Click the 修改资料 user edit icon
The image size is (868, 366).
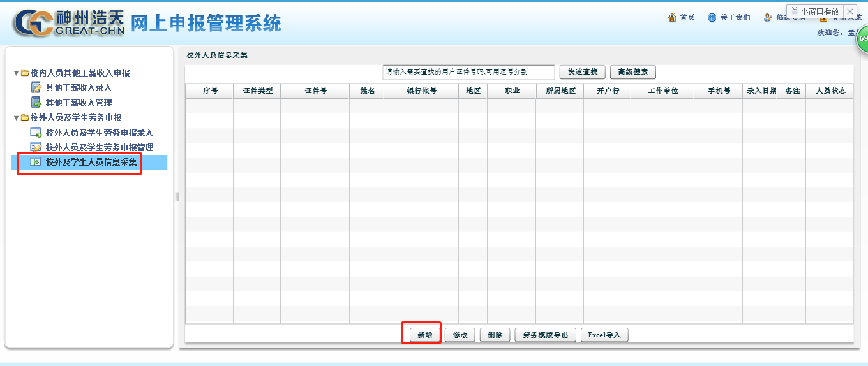[x=768, y=17]
